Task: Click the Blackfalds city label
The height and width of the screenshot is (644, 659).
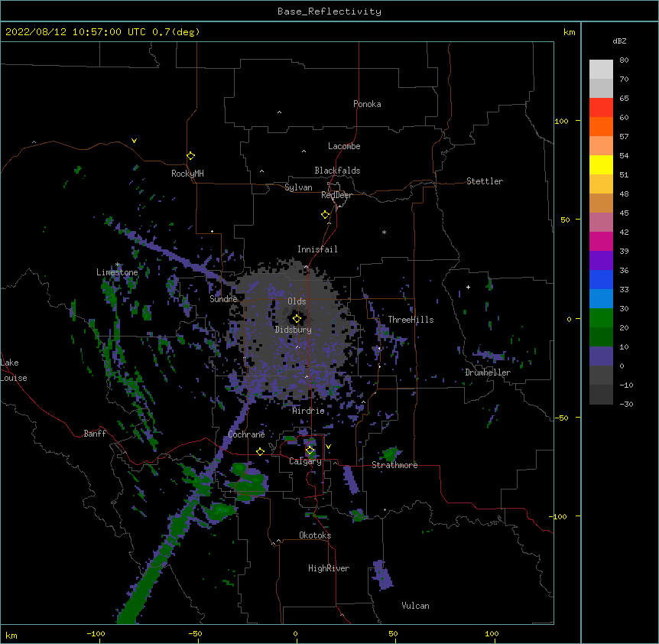Action: tap(337, 171)
